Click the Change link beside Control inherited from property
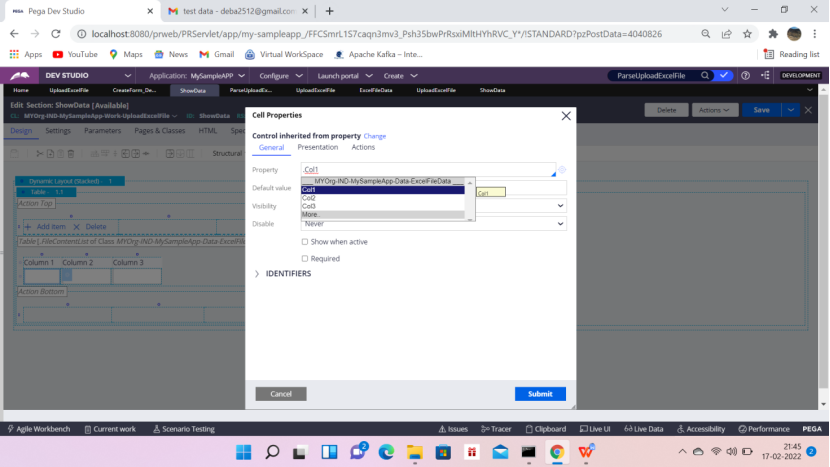Viewport: 830px width, 467px height. (x=375, y=136)
